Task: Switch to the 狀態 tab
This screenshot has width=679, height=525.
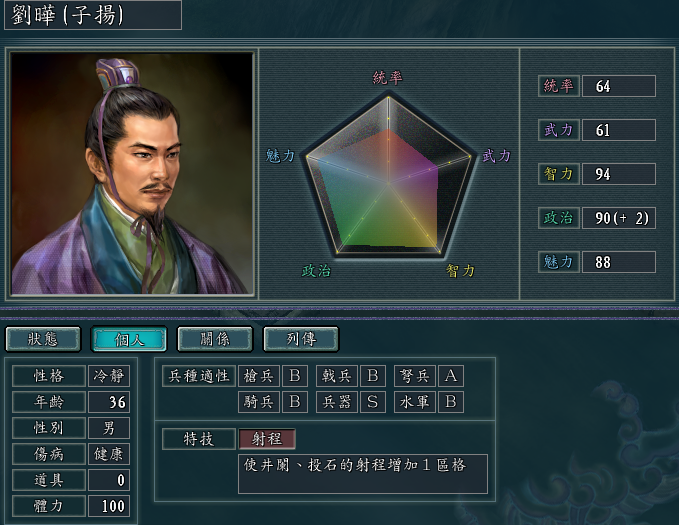Action: [43, 339]
